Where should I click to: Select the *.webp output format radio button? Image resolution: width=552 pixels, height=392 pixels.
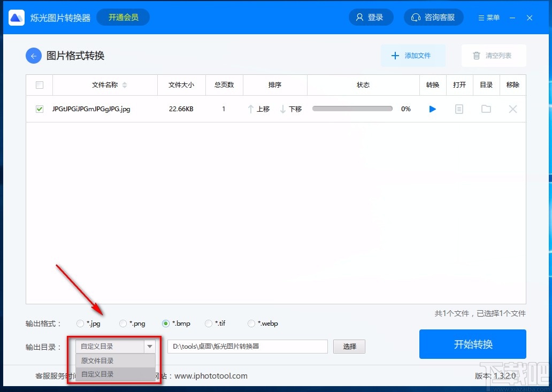251,323
